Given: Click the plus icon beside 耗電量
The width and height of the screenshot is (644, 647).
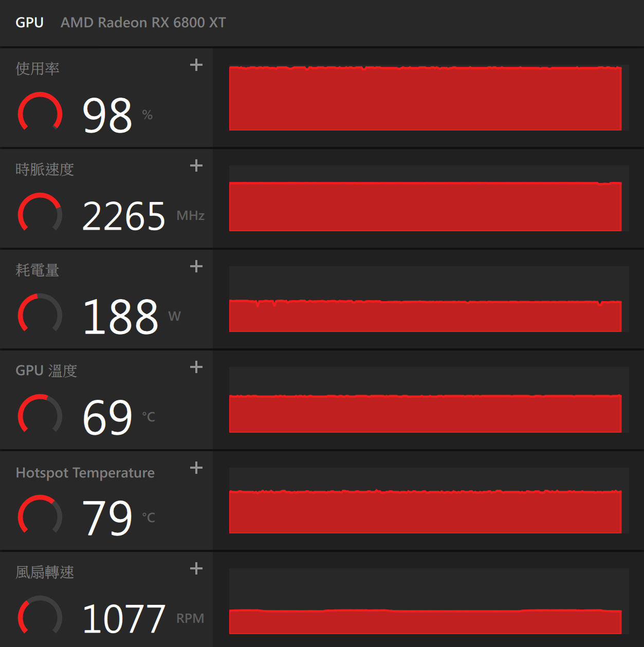Looking at the screenshot, I should 196,266.
